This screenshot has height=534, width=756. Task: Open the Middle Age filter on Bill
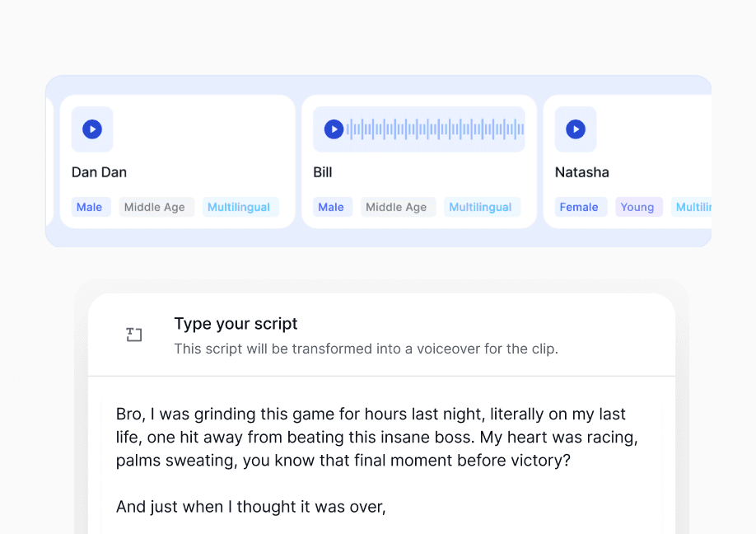click(398, 207)
